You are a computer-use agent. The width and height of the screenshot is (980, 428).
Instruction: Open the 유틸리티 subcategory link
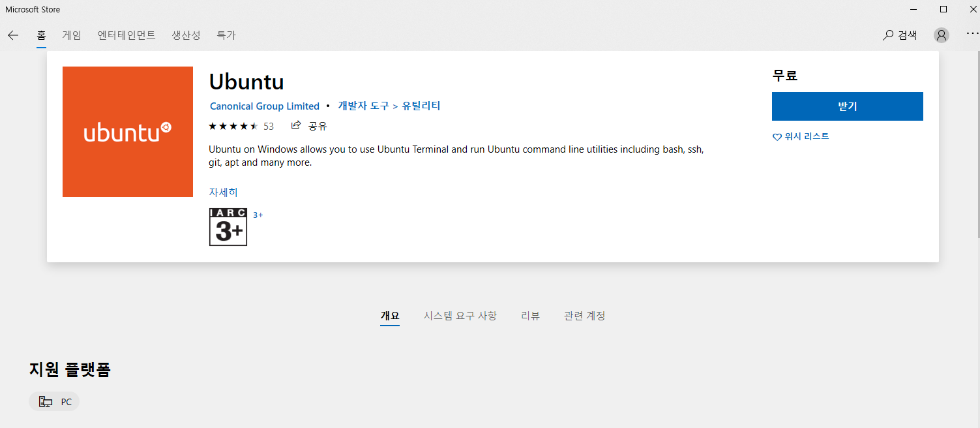coord(421,106)
